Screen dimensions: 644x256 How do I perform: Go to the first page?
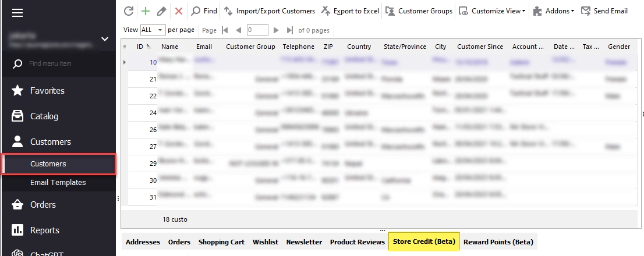pos(224,30)
